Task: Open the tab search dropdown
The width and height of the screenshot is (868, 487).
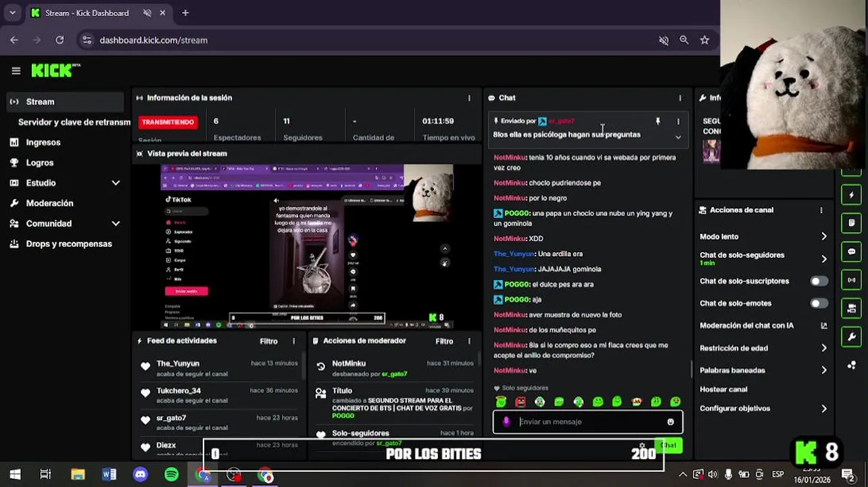Action: click(x=12, y=13)
